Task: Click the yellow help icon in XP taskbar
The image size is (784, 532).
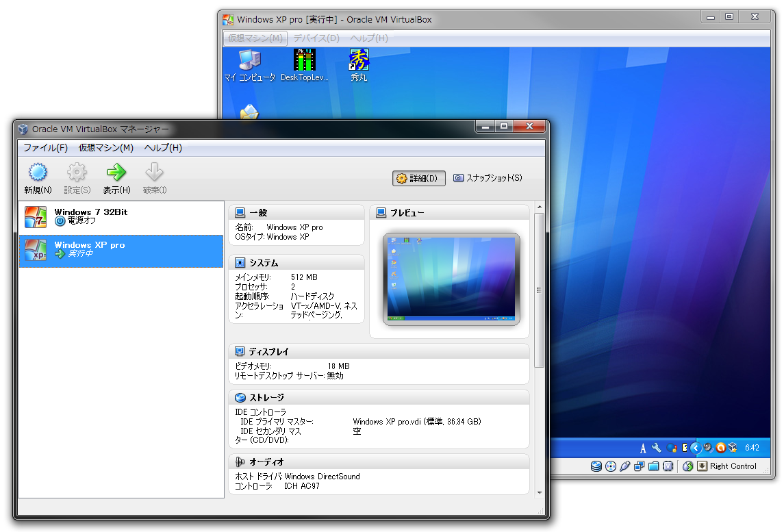Action: pos(685,448)
